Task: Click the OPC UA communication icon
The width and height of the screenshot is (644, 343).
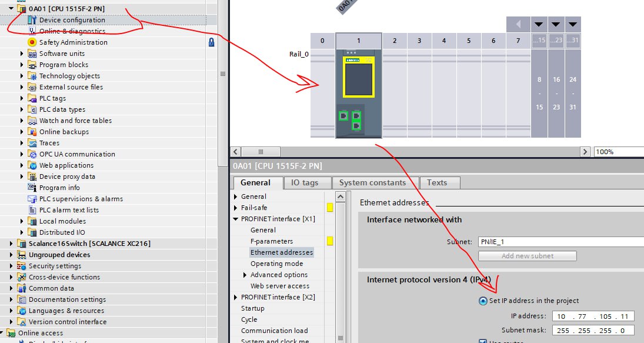Action: (x=32, y=154)
